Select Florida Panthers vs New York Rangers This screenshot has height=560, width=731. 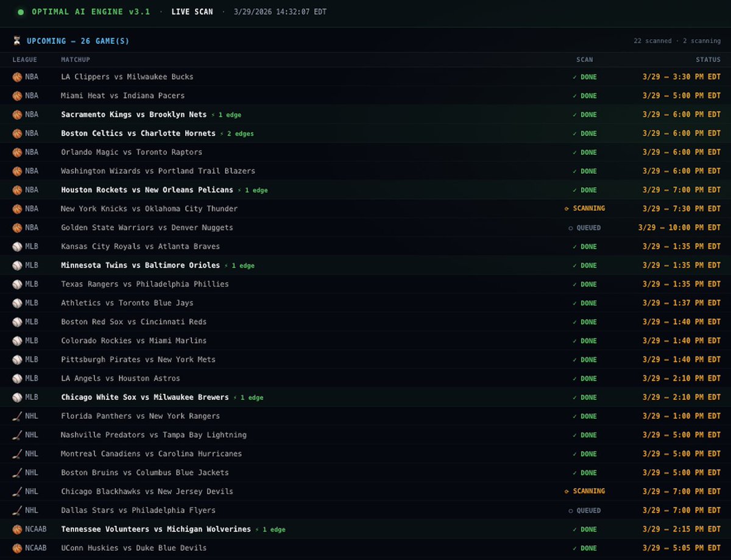click(x=141, y=416)
